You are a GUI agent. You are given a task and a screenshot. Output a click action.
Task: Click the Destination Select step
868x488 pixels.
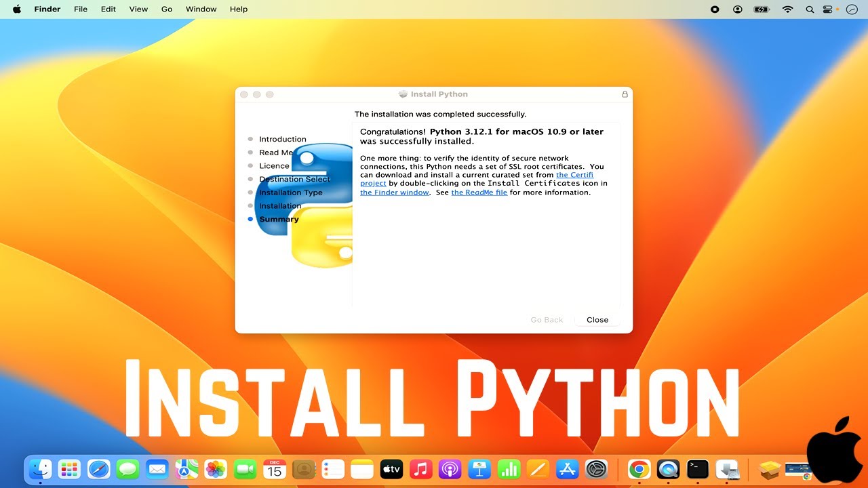[295, 180]
